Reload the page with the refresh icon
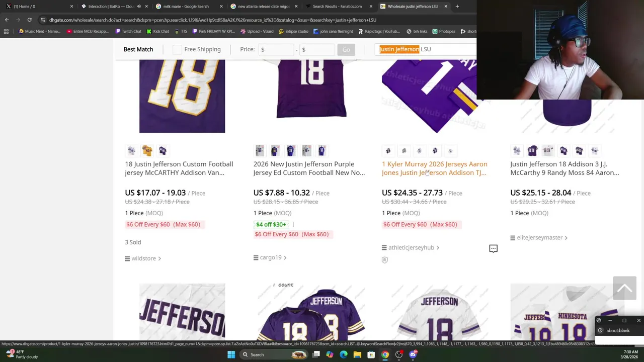 tap(29, 20)
